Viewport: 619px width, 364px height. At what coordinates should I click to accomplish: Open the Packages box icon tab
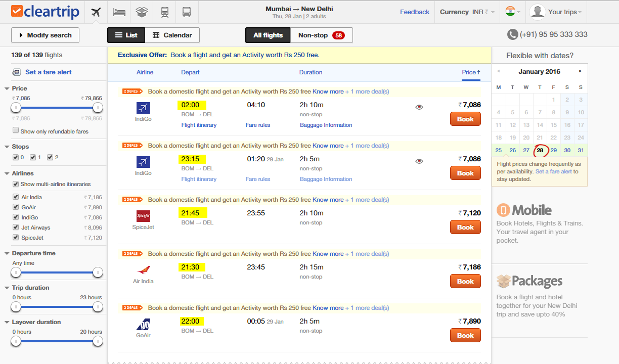click(142, 12)
